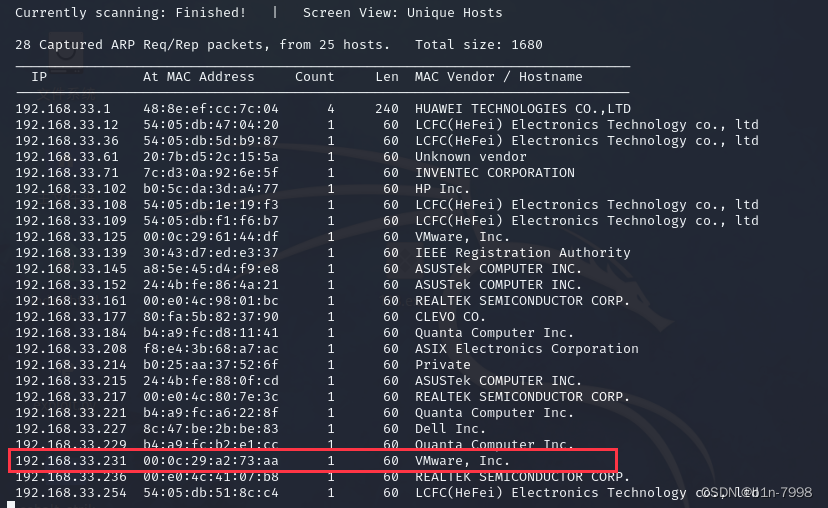Screen dimensions: 828x508
Task: Click IP address 192.168.33.125
Action: point(71,237)
